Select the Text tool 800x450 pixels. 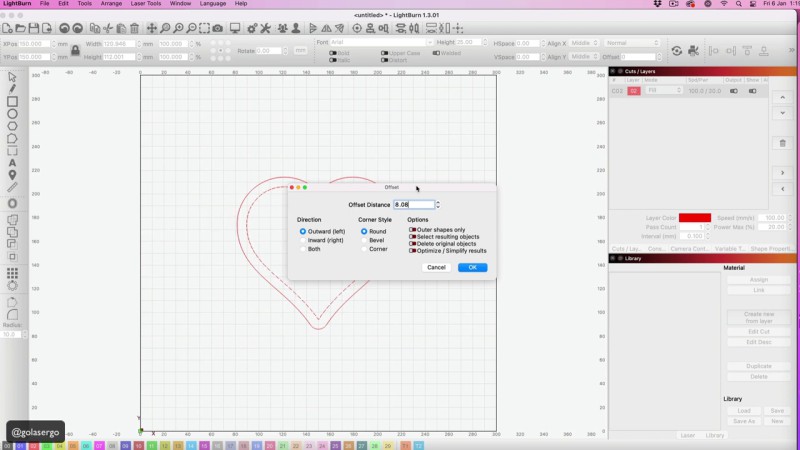[13, 162]
